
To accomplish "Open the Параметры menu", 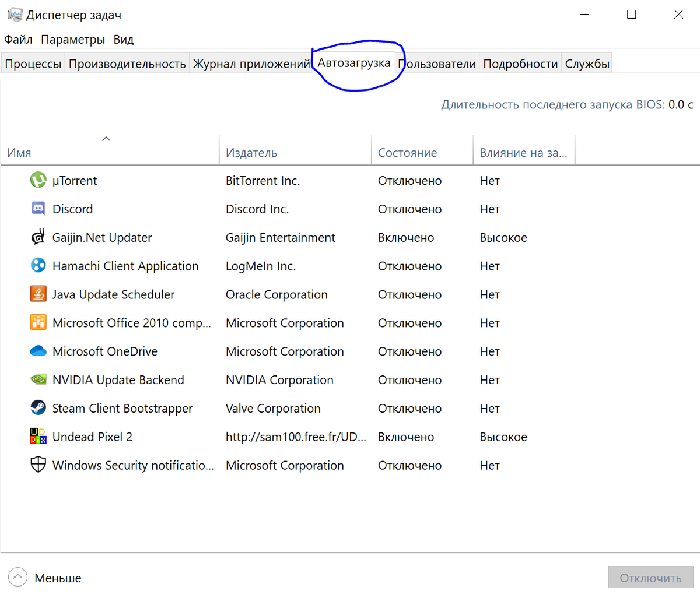I will click(73, 40).
